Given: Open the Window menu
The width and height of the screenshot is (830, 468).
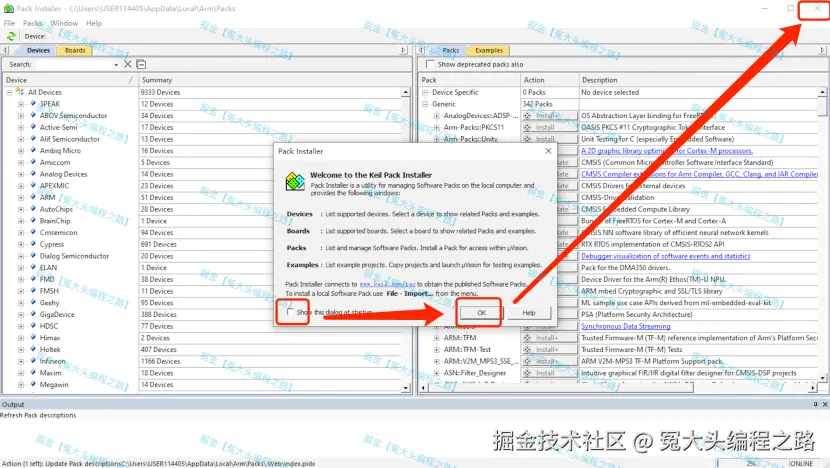Looking at the screenshot, I should pos(64,23).
